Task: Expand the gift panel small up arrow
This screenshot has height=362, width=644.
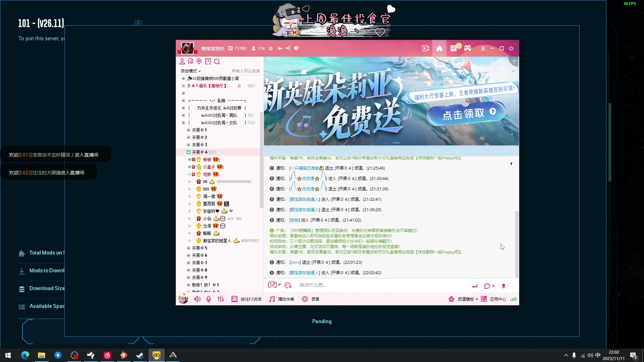Action: [x=512, y=287]
